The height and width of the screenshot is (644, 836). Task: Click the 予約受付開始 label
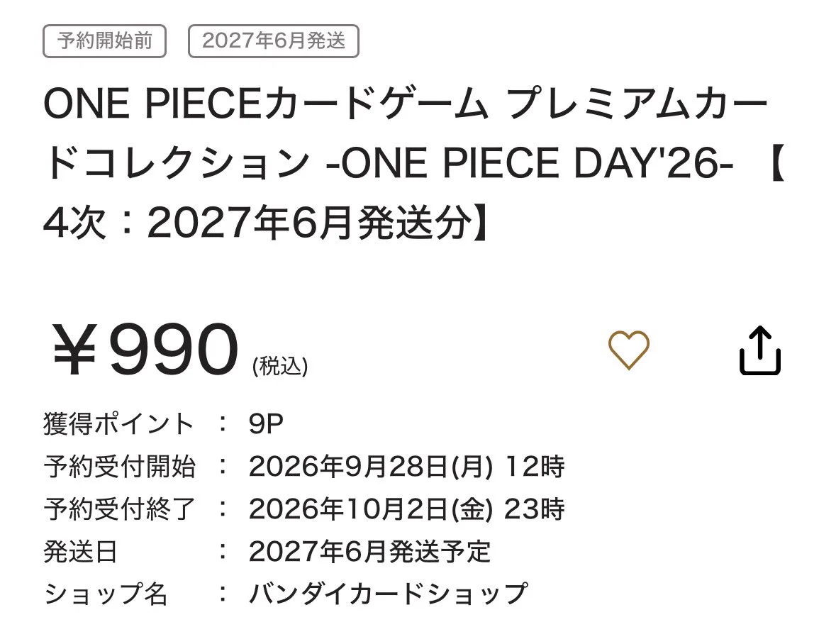coord(119,467)
